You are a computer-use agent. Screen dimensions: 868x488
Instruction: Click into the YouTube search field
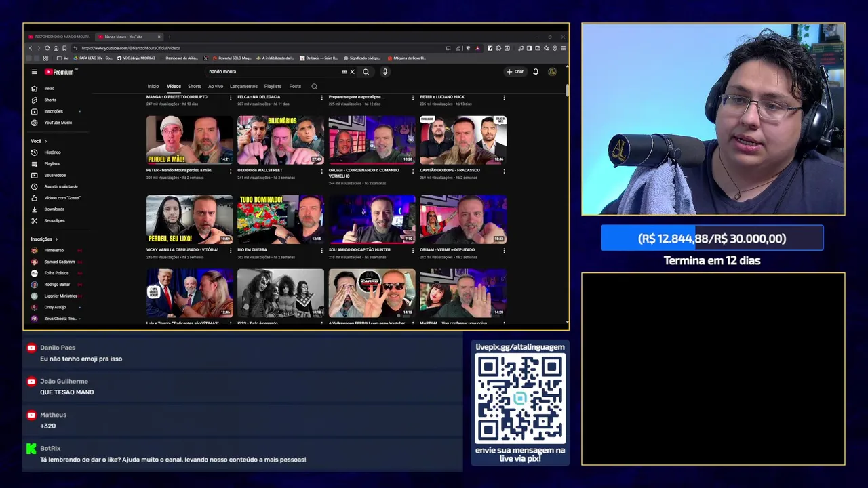coord(275,72)
